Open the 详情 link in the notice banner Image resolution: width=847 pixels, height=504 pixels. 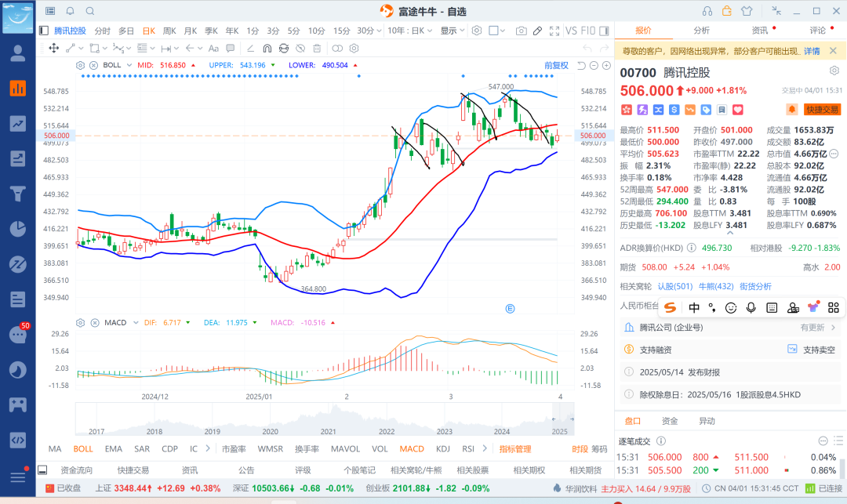pyautogui.click(x=812, y=51)
